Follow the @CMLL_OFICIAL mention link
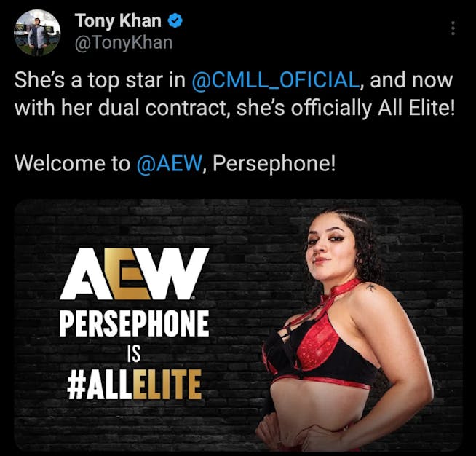The height and width of the screenshot is (456, 476). tap(276, 80)
